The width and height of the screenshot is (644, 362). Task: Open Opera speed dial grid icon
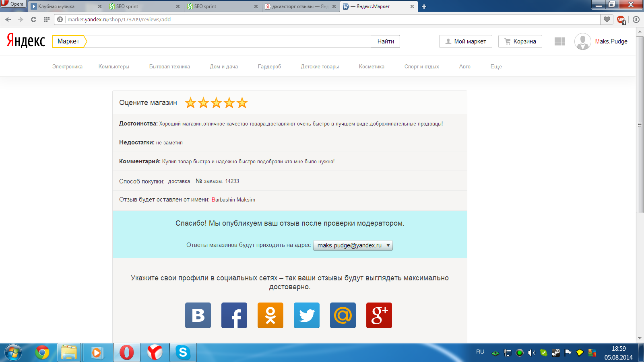tap(47, 19)
